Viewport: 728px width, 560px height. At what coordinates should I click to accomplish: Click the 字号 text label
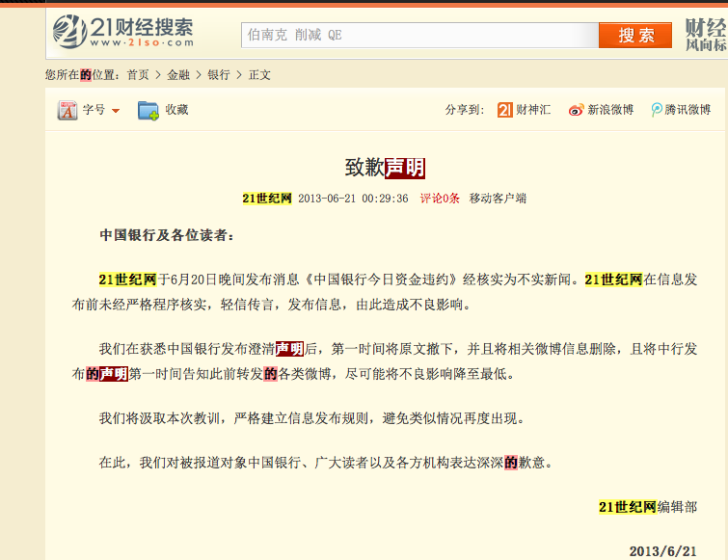94,110
